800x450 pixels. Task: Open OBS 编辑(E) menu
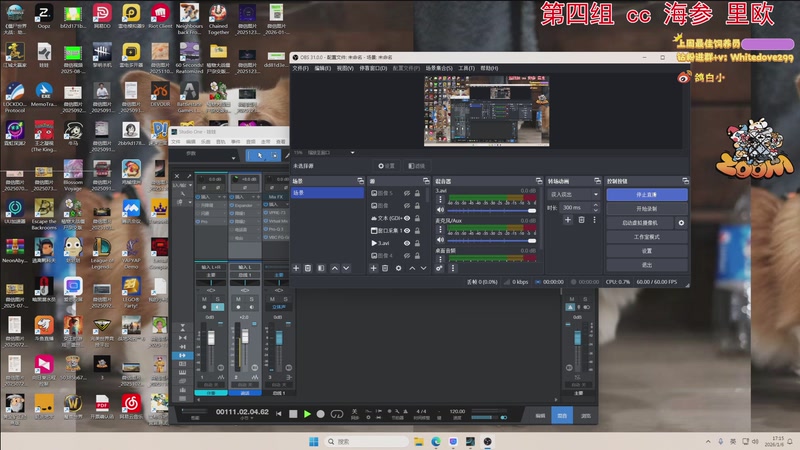(x=322, y=68)
